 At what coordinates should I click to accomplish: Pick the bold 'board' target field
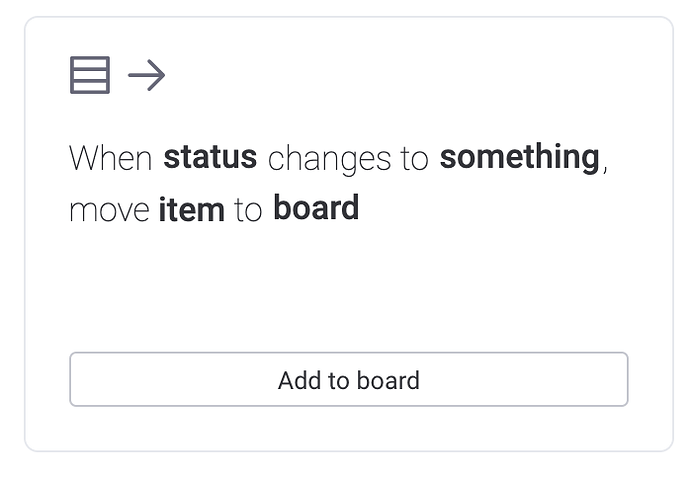pos(316,209)
